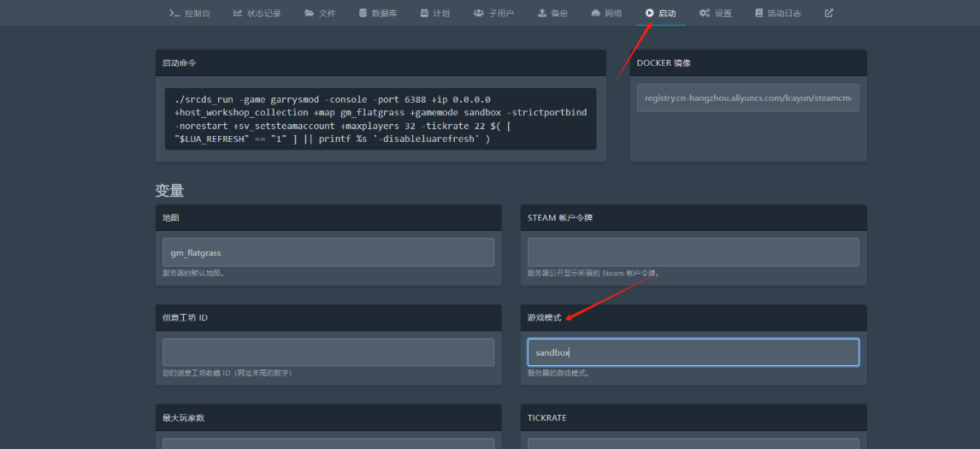This screenshot has width=980, height=449.
Task: Click the calendar icon for 计划
Action: pos(424,13)
